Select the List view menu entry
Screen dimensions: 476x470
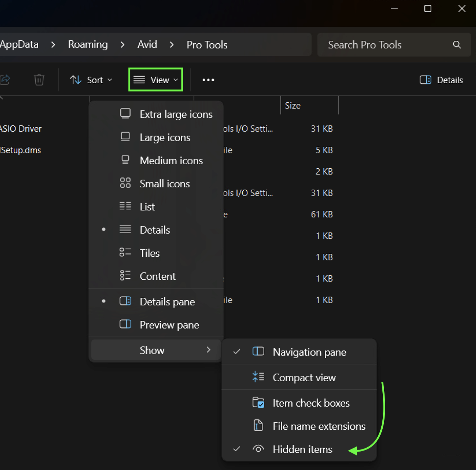click(x=147, y=207)
